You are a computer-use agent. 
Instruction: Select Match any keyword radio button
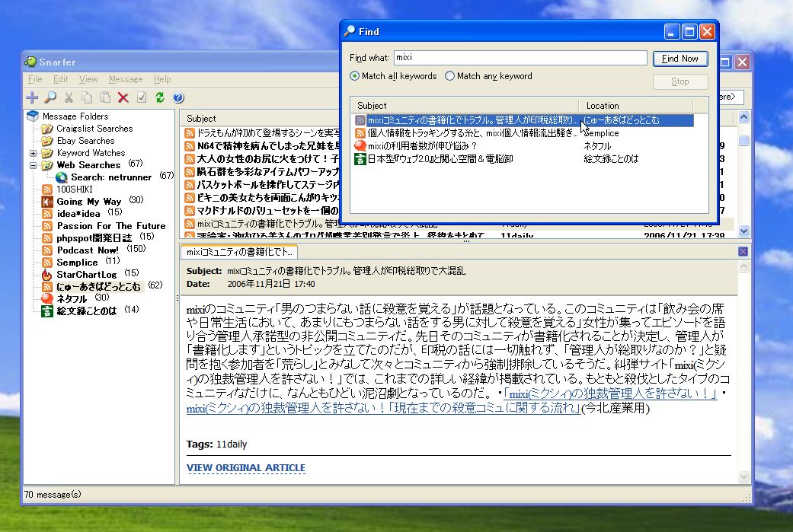tap(449, 76)
